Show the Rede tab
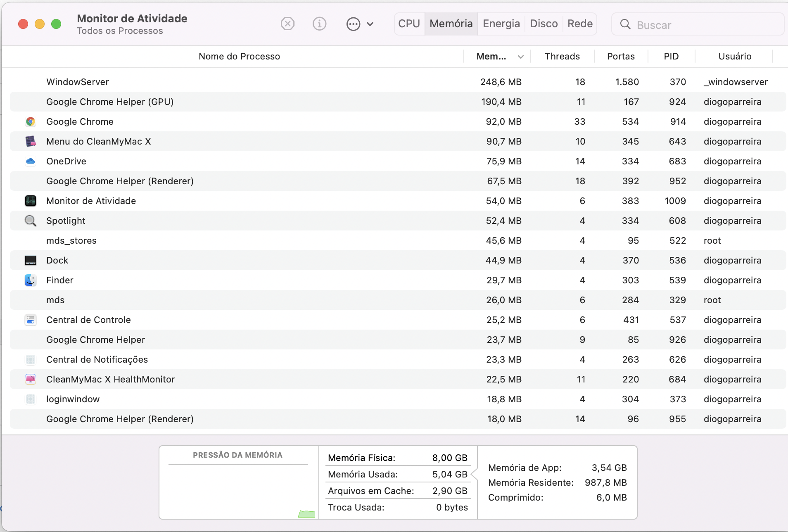 coord(580,24)
